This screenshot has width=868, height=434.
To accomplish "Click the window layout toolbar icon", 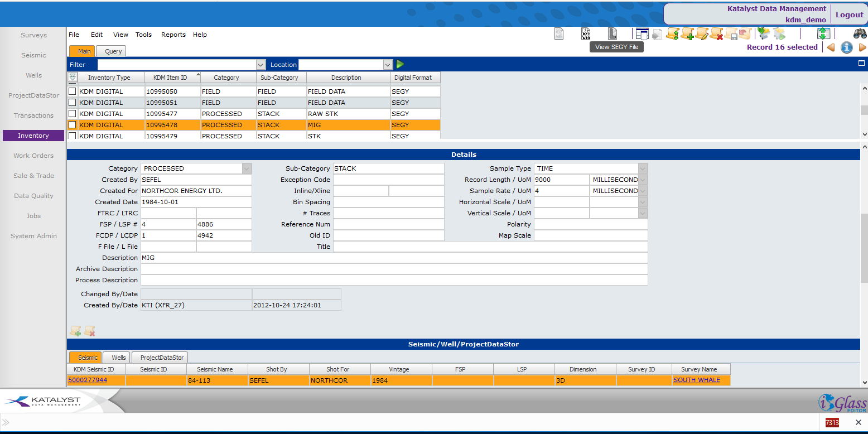I will tap(642, 33).
